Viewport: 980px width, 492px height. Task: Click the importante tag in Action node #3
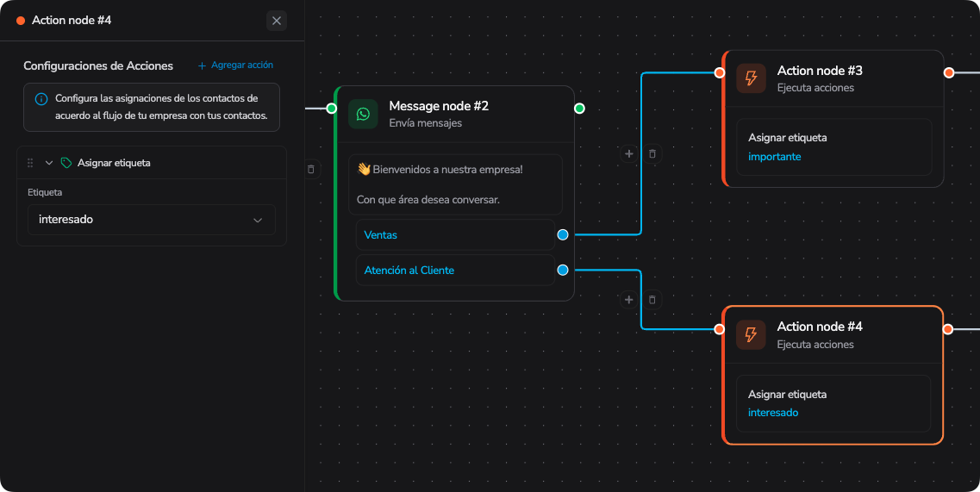pyautogui.click(x=774, y=157)
